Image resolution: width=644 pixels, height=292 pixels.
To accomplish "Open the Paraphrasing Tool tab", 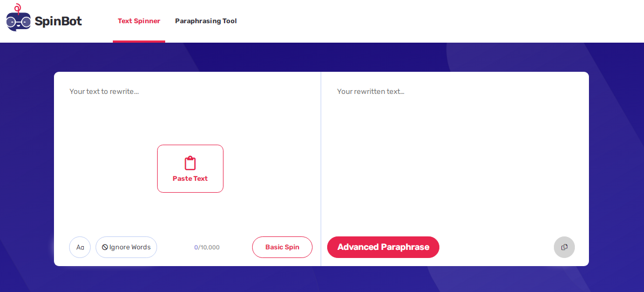I will coord(206,21).
